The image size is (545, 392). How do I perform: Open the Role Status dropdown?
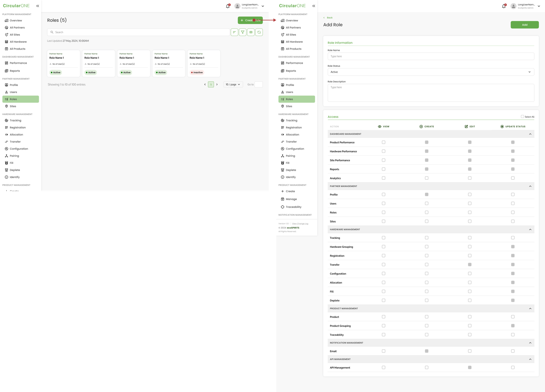(x=431, y=72)
